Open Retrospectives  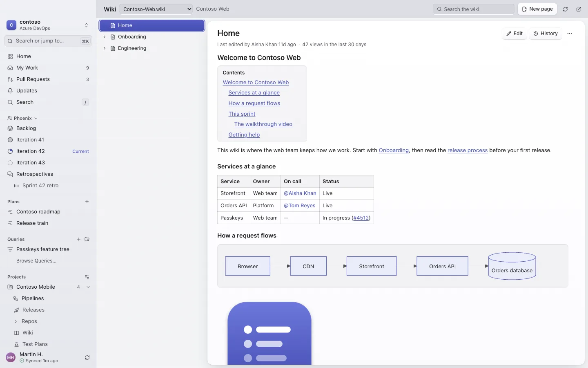tap(48, 174)
